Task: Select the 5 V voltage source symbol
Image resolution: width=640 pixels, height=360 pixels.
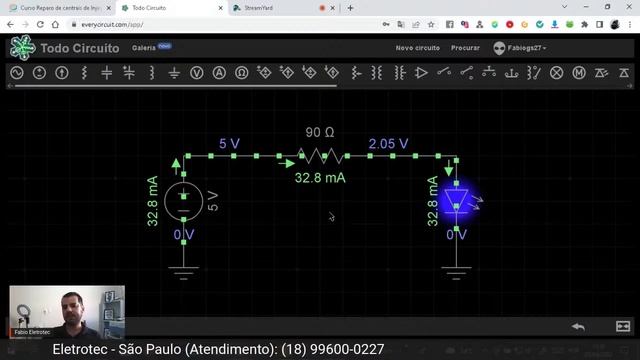Action: (x=184, y=201)
